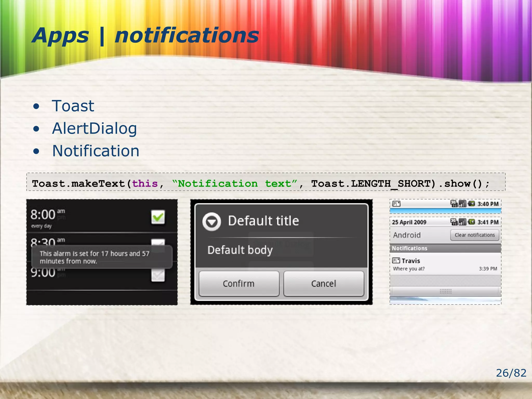
Task: Open the Travis message notification
Action: coord(445,264)
